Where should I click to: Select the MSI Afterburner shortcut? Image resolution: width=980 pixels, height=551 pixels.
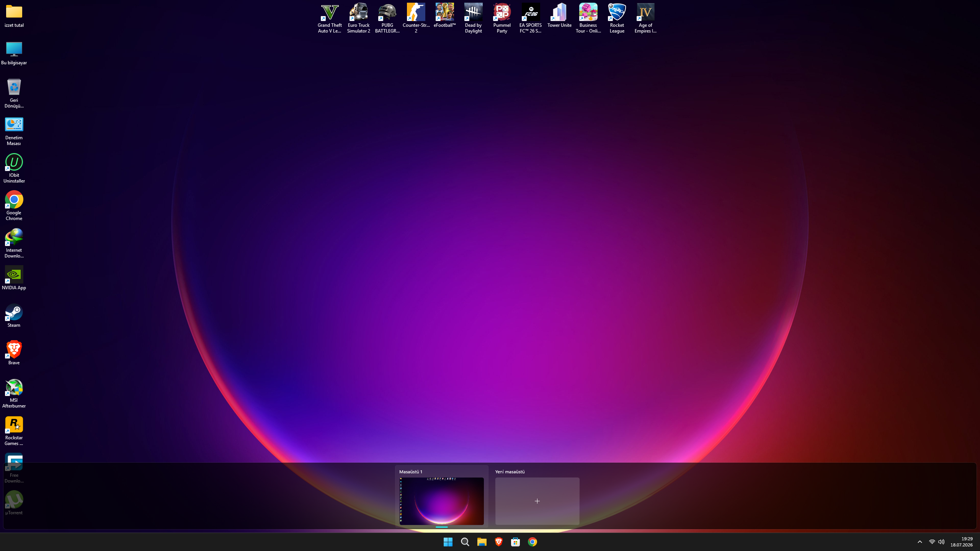(x=14, y=393)
